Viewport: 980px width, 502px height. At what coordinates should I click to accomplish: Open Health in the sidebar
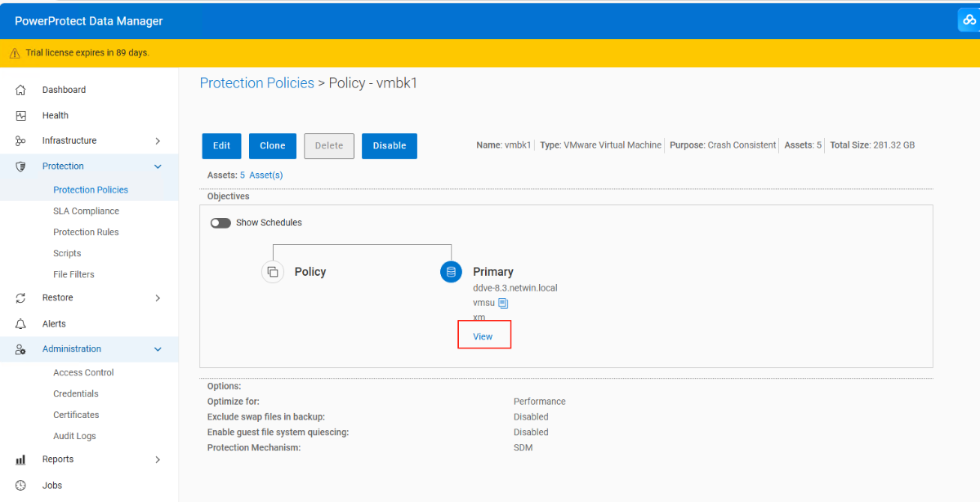56,116
